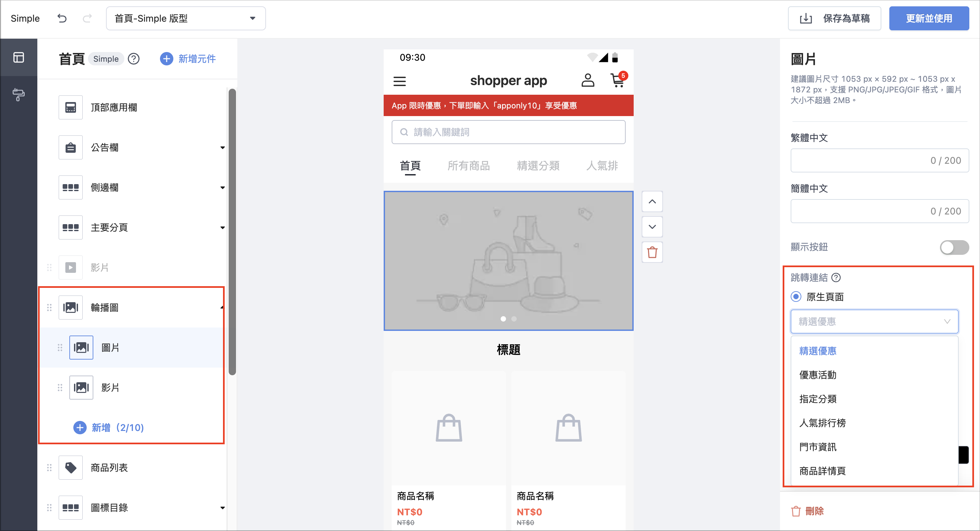The width and height of the screenshot is (980, 531).
Task: Choose 優惠活動 from dropdown list
Action: point(874,375)
